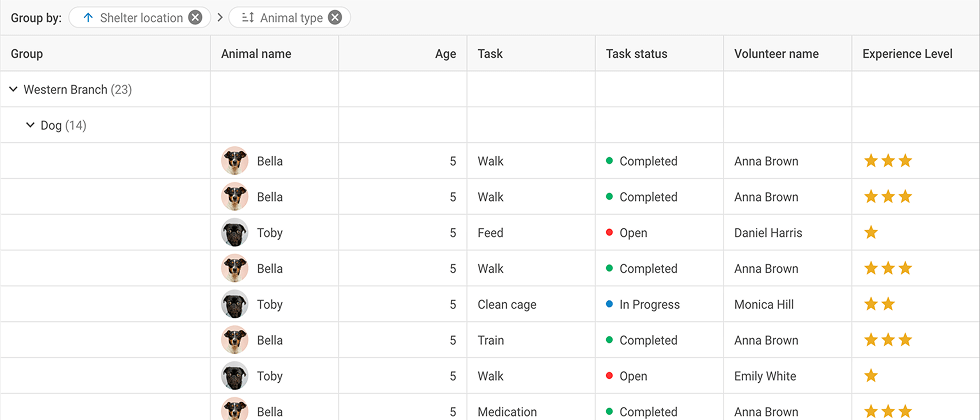Viewport: 980px width, 420px height.
Task: Remove the Animal type grouping chip
Action: point(335,18)
